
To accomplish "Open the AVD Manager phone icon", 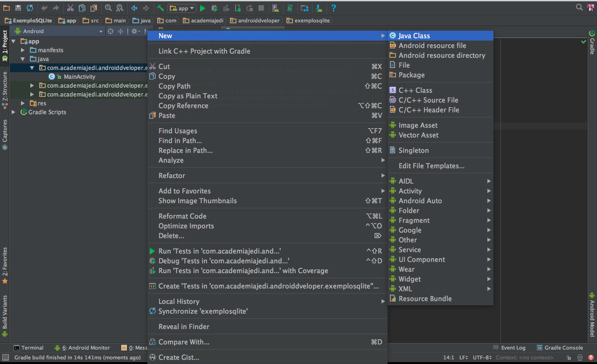I will 275,8.
